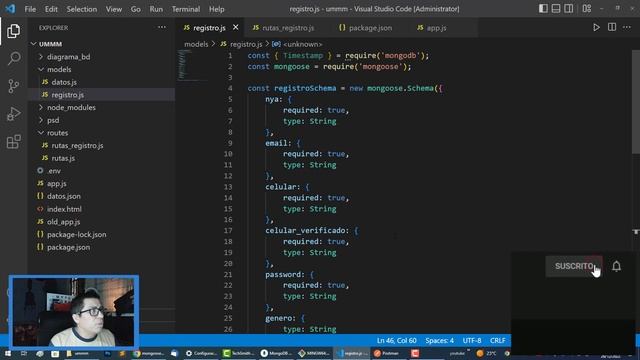The height and width of the screenshot is (360, 640).
Task: Click the editor vertical scrollbar
Action: coord(636,102)
